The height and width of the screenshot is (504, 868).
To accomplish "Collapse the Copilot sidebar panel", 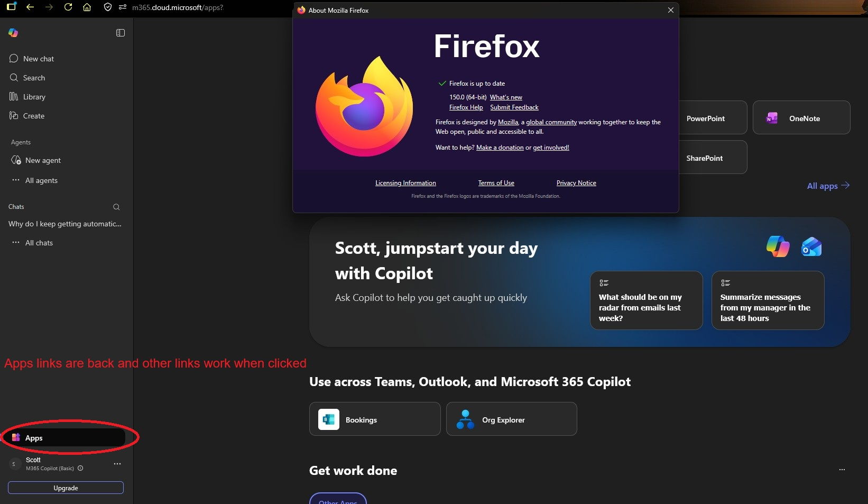I will [x=121, y=33].
